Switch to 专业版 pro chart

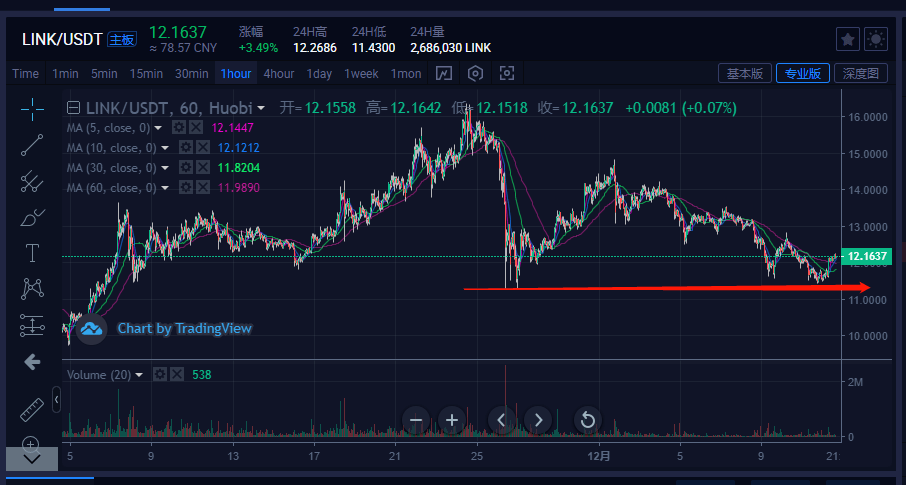coord(803,73)
